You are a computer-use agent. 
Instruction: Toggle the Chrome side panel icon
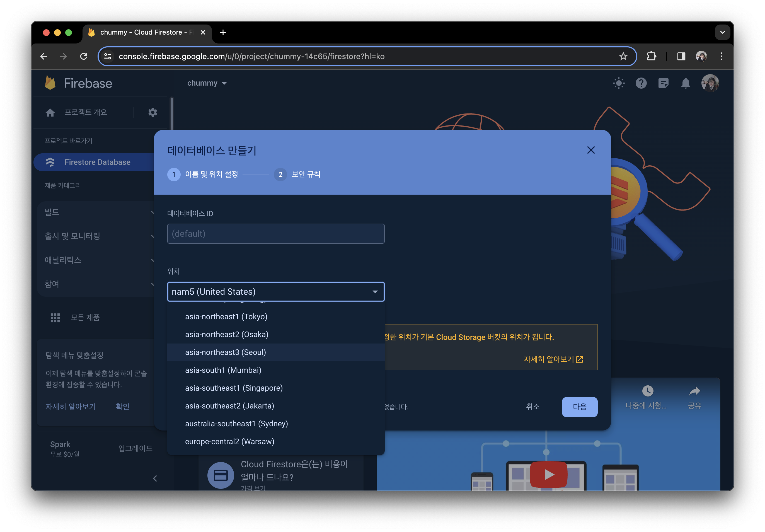tap(681, 56)
